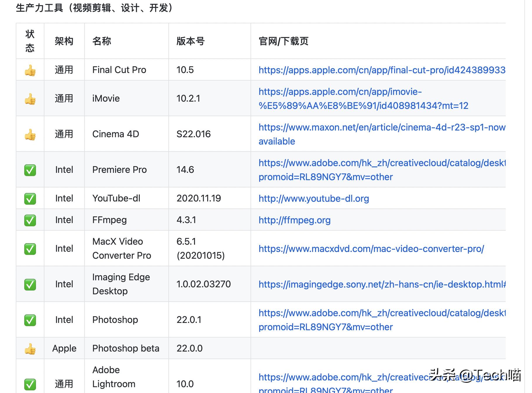Click the thumbs-up status icon for Final Cut Pro
This screenshot has height=393, width=532.
tap(30, 70)
